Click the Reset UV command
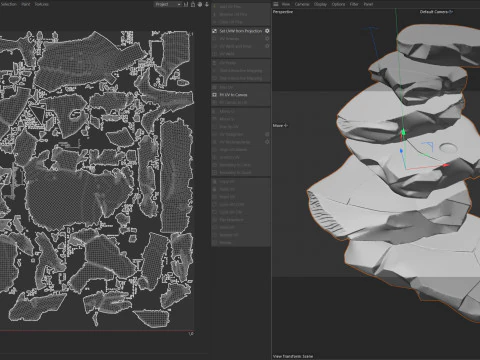Image resolution: width=480 pixels, height=360 pixels. pos(241,197)
